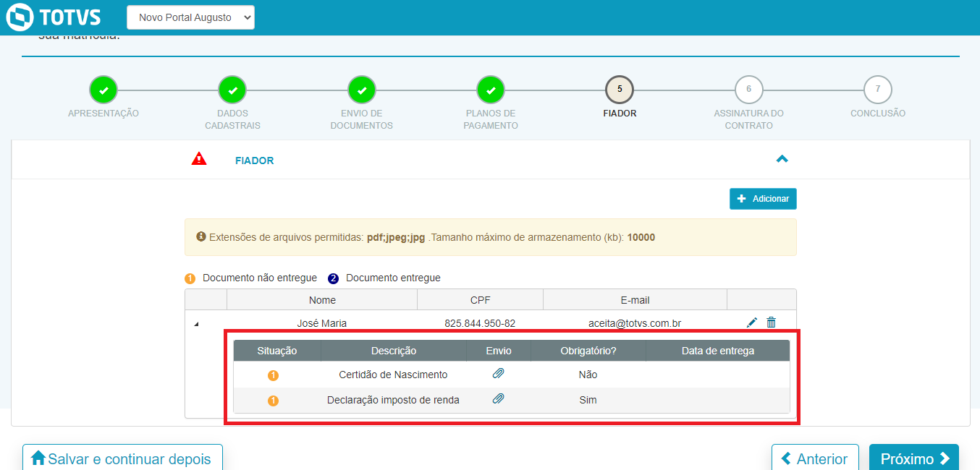The width and height of the screenshot is (980, 470).
Task: Edit José Maria with pencil icon
Action: 752,322
